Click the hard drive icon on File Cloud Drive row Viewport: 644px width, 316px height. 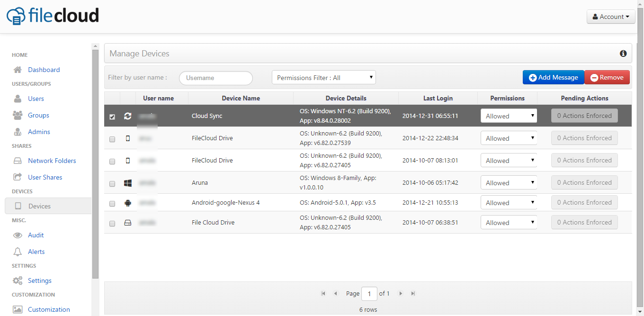127,222
